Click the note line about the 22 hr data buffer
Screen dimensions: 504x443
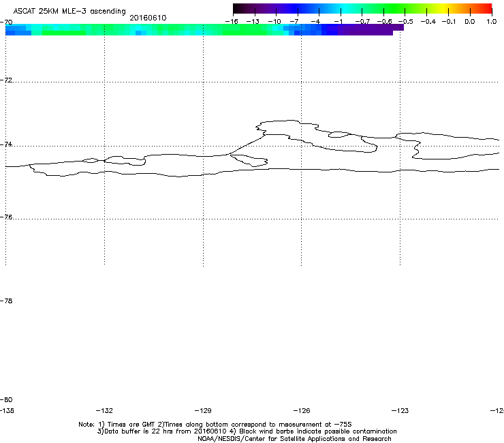click(x=247, y=431)
